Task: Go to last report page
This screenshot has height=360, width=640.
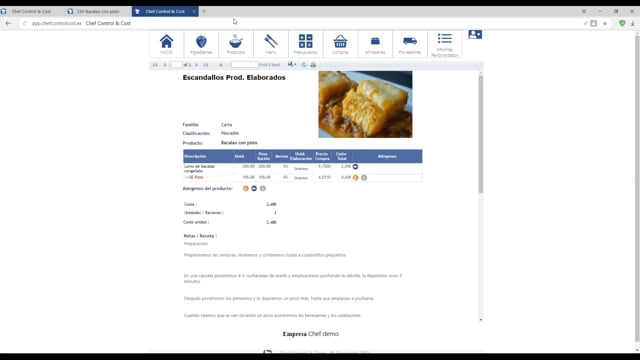Action: [206, 65]
